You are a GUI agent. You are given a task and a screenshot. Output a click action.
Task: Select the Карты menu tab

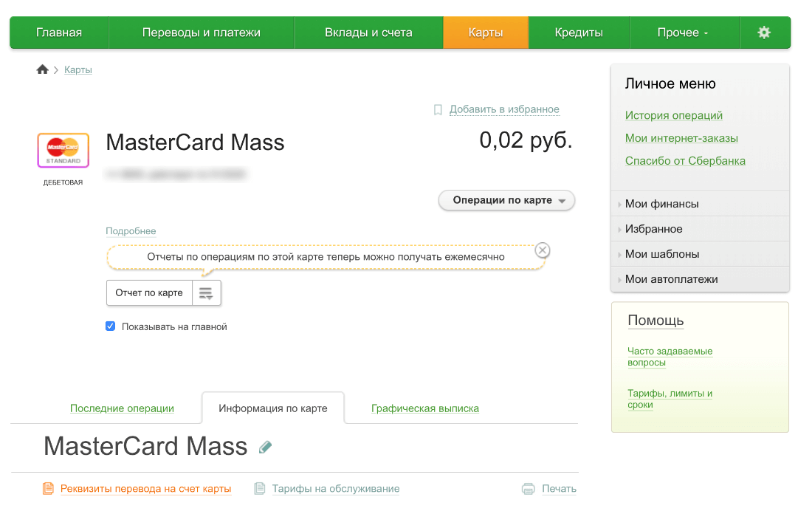(486, 32)
